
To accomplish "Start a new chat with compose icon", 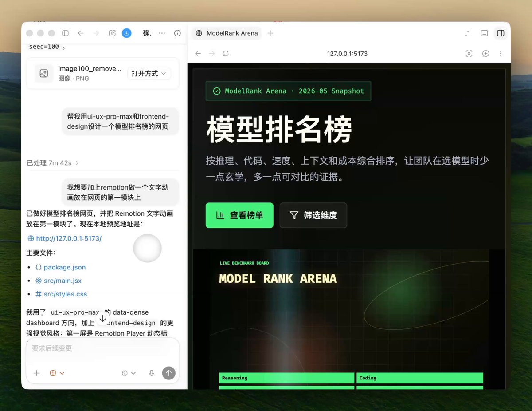I will coord(112,33).
